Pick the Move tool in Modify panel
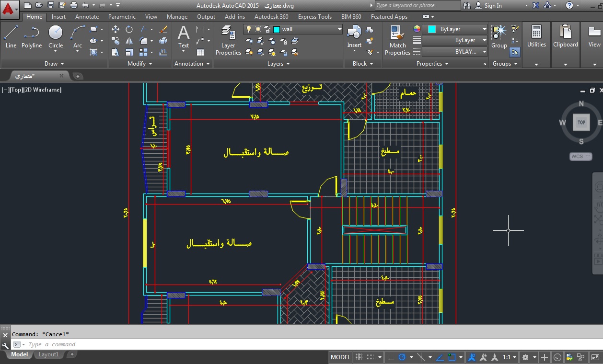 click(x=116, y=29)
